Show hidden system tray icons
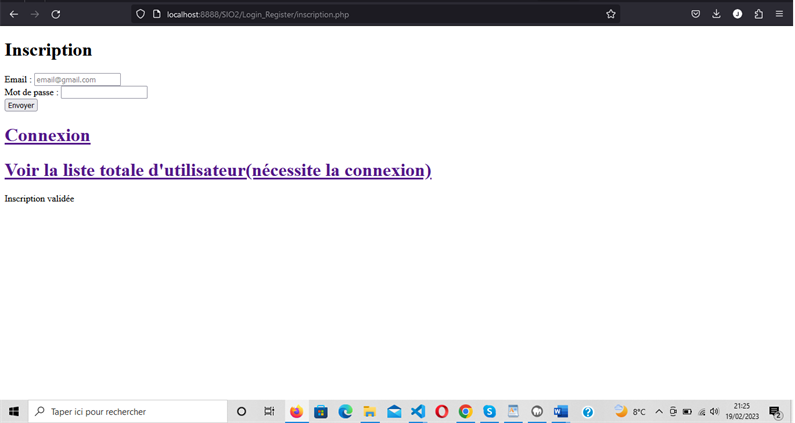This screenshot has height=423, width=795. (659, 411)
